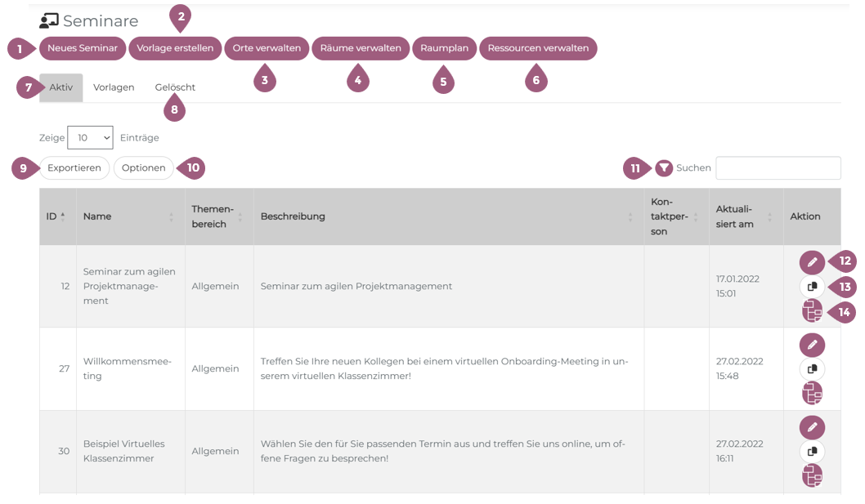
Task: Click the filter funnel icon beside Suchen
Action: tap(665, 168)
